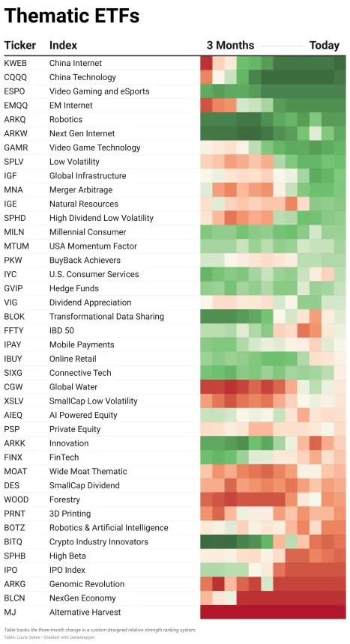Click the KWEB ticker row
Screen dimensions: 350x644
[x=175, y=63]
